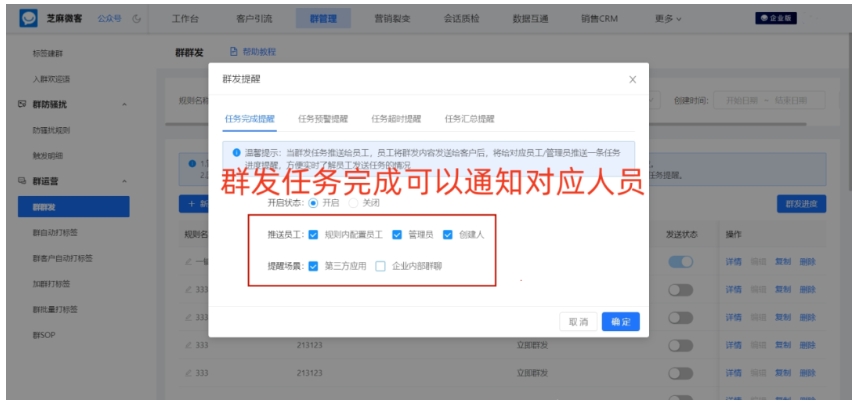Click the info icon in the background notice banner

click(x=192, y=164)
